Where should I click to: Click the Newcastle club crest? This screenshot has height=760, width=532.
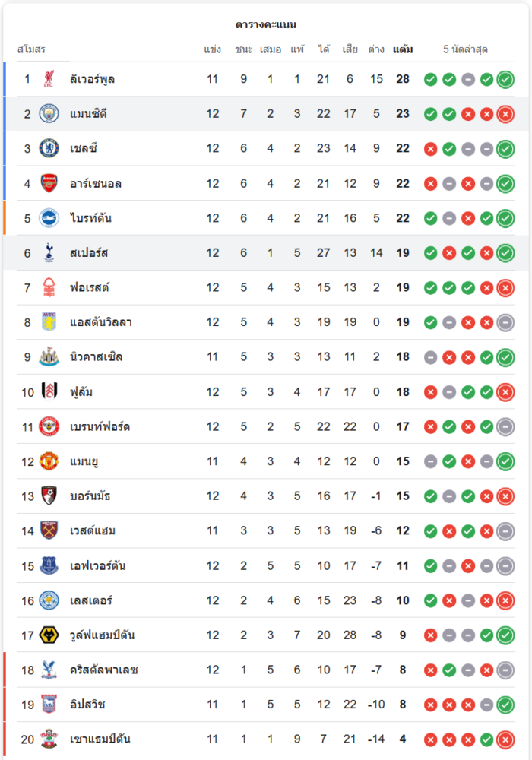click(x=49, y=357)
